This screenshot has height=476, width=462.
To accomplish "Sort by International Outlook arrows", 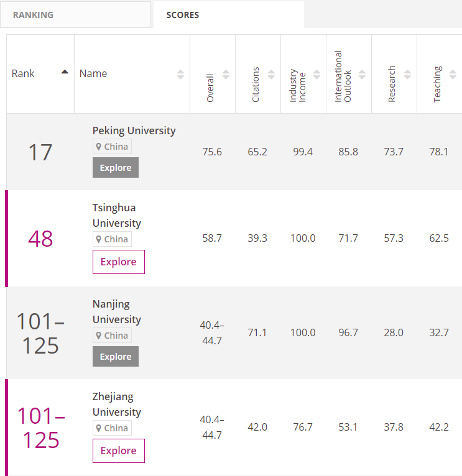I will click(x=362, y=74).
